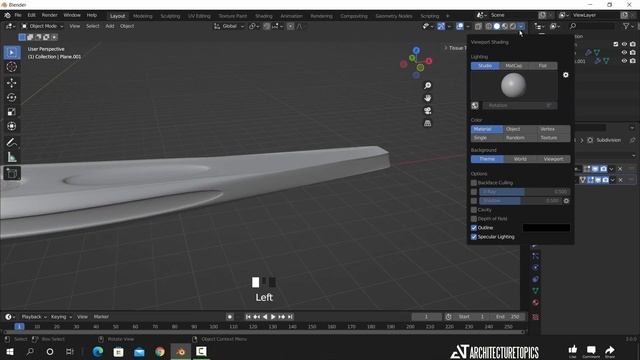Toggle the camera view icon
Screen dimensions: 640x360
(x=427, y=111)
